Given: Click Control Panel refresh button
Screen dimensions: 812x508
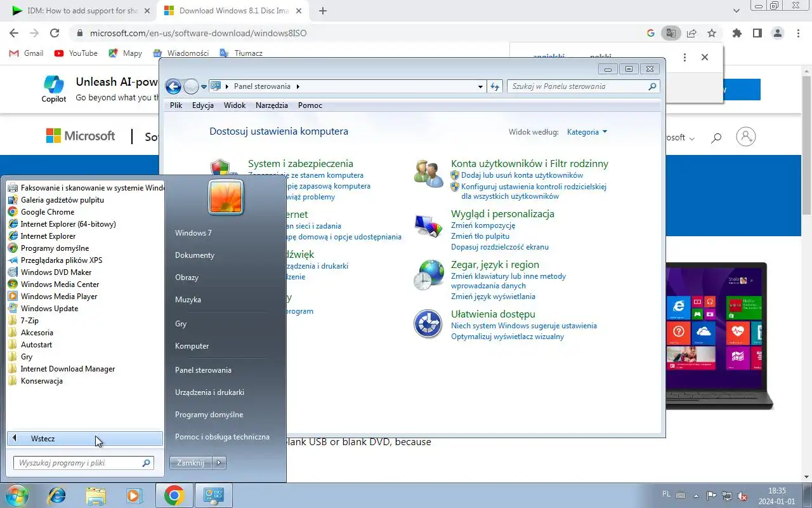Looking at the screenshot, I should pos(495,86).
